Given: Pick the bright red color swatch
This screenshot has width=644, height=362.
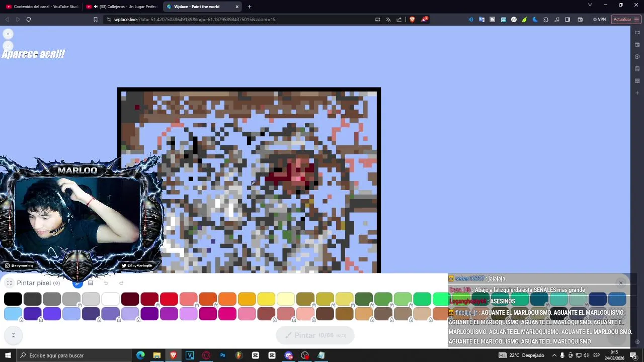Looking at the screenshot, I should point(169,299).
